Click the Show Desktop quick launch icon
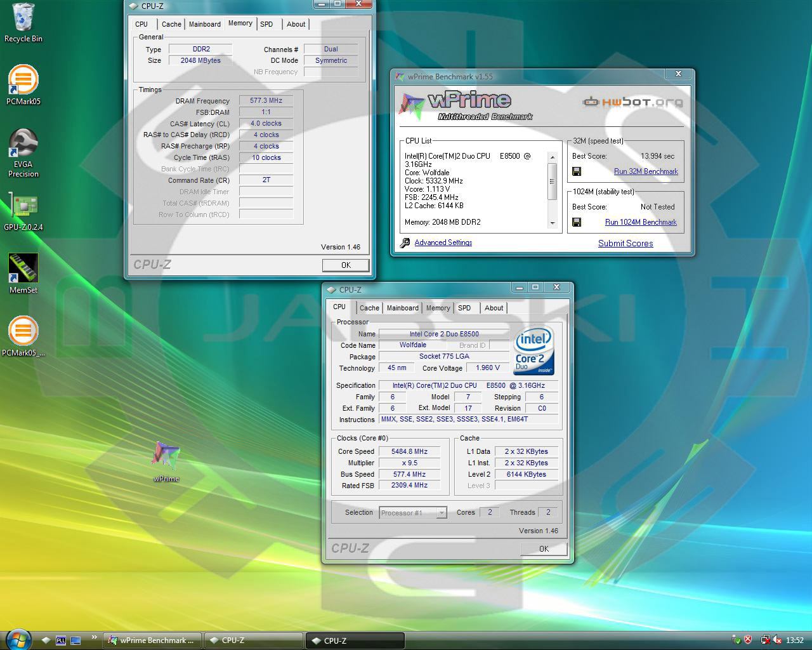 (75, 640)
